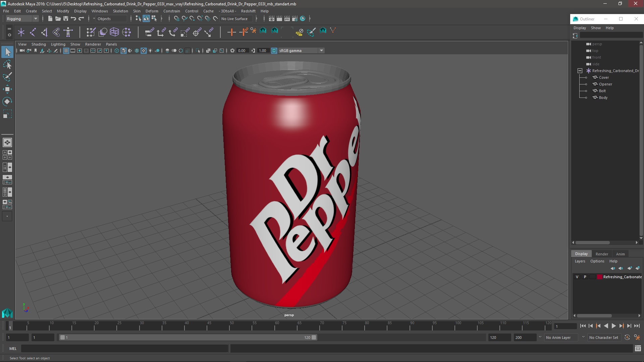The width and height of the screenshot is (644, 362).
Task: Click the Save Scene icon
Action: click(x=66, y=18)
